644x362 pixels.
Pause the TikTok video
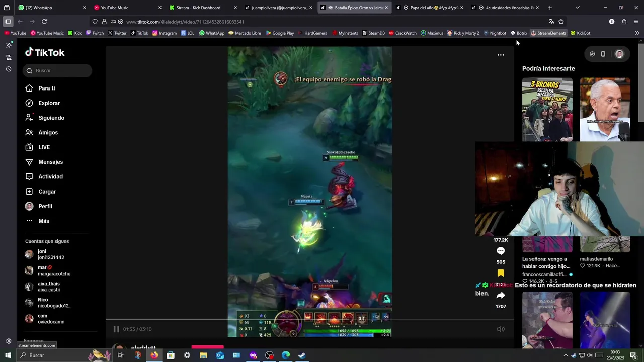(x=116, y=329)
